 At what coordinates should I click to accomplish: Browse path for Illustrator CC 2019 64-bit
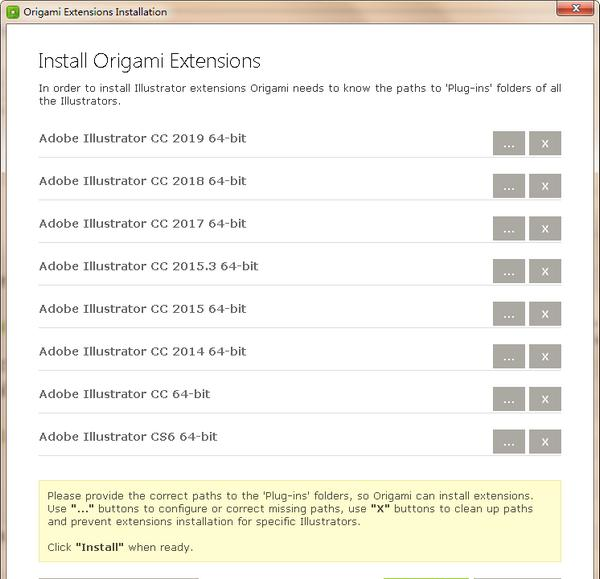click(509, 144)
